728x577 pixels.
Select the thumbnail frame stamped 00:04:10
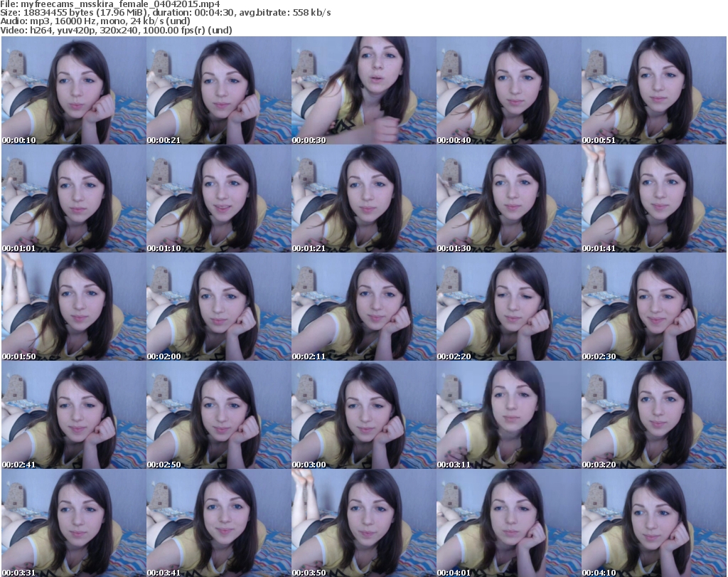(x=654, y=523)
